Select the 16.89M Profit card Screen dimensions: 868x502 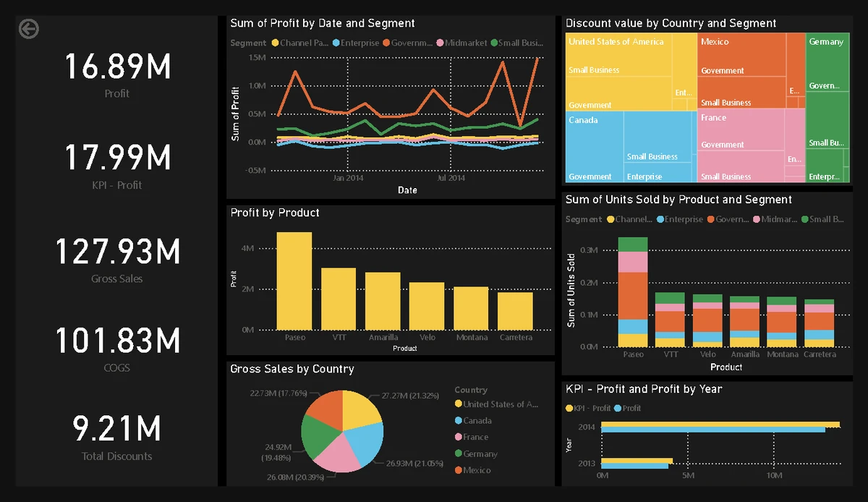[117, 75]
